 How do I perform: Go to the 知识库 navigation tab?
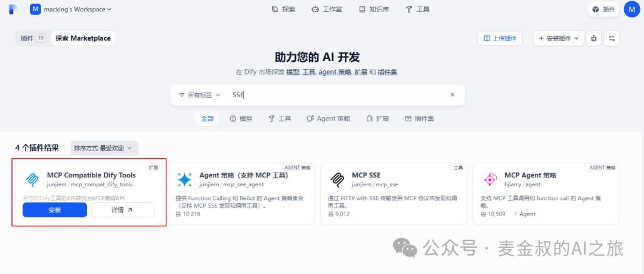pos(374,9)
